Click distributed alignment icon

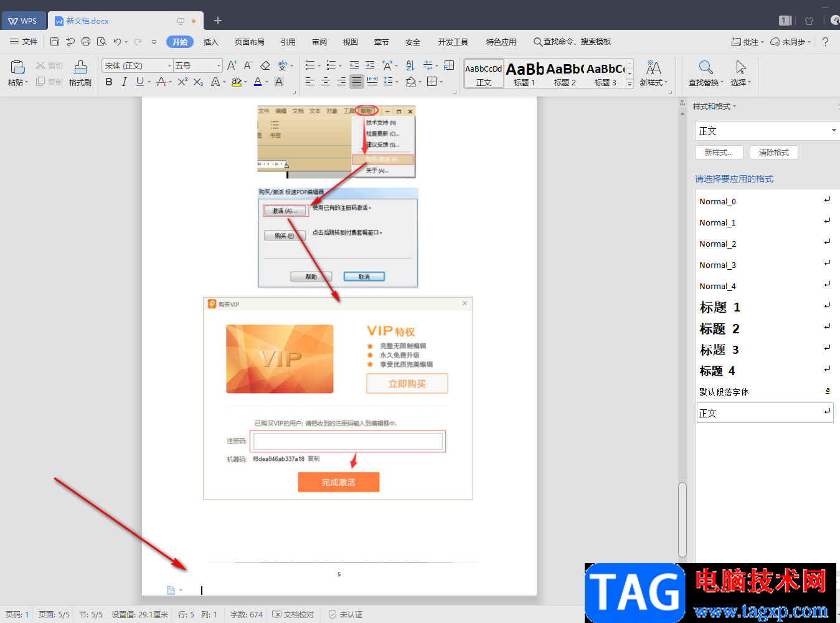point(372,82)
